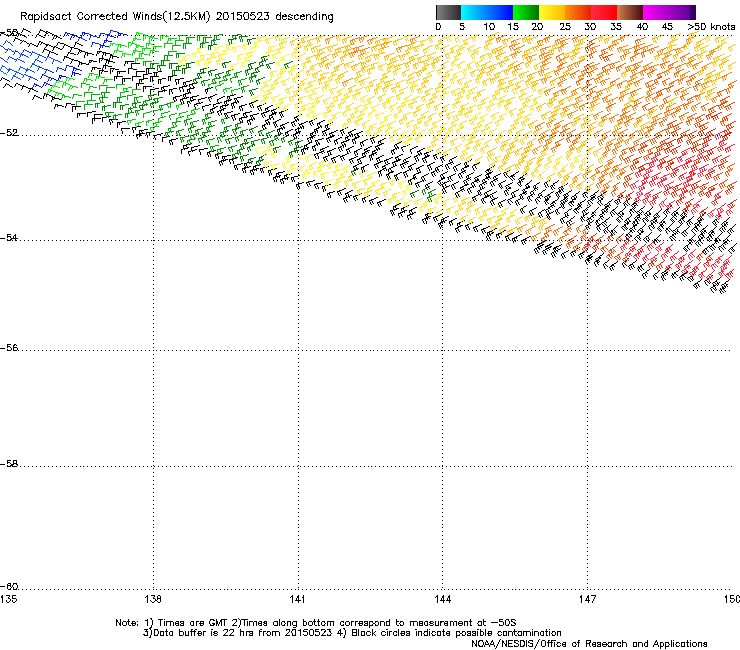Click the word 'descending' in the title
740x650 pixels.
point(304,17)
